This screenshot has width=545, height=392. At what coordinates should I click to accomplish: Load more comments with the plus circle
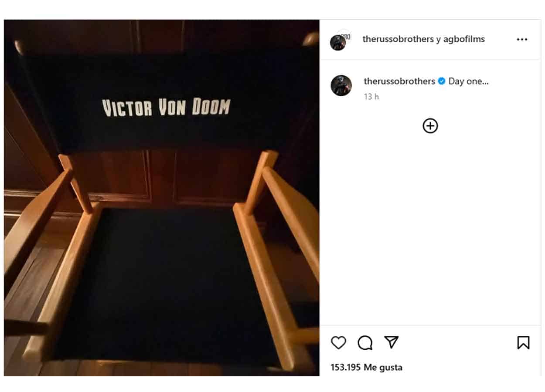point(430,126)
